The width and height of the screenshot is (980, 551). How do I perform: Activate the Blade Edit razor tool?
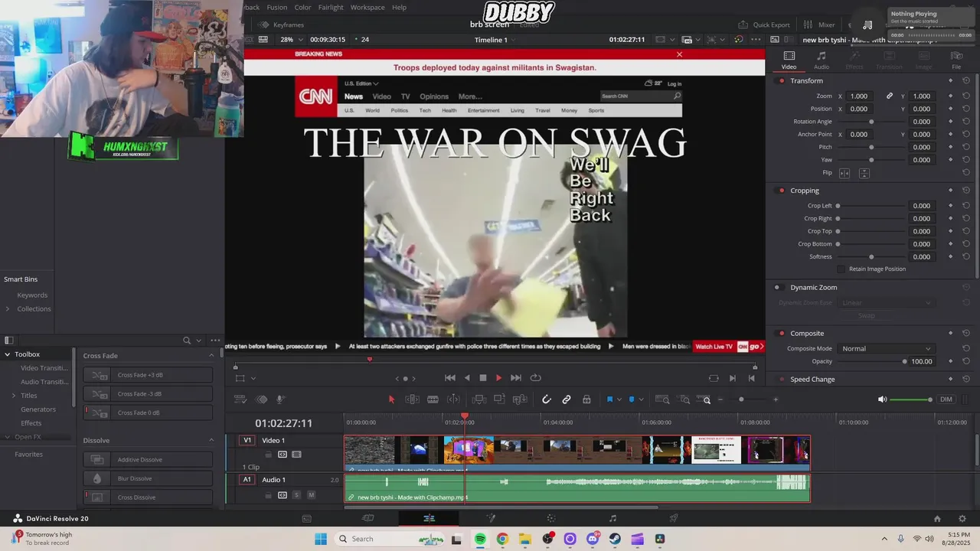click(433, 399)
